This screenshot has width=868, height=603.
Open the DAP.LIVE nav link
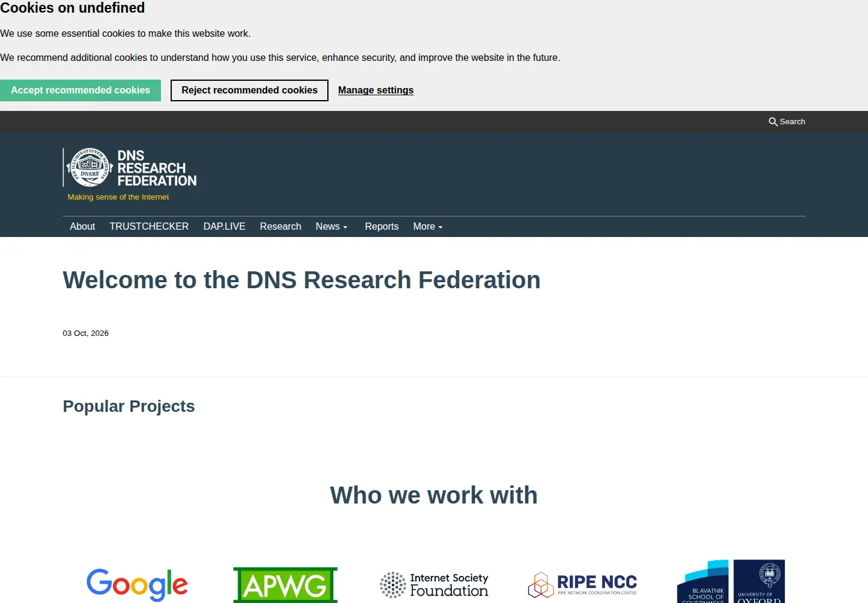coord(224,227)
